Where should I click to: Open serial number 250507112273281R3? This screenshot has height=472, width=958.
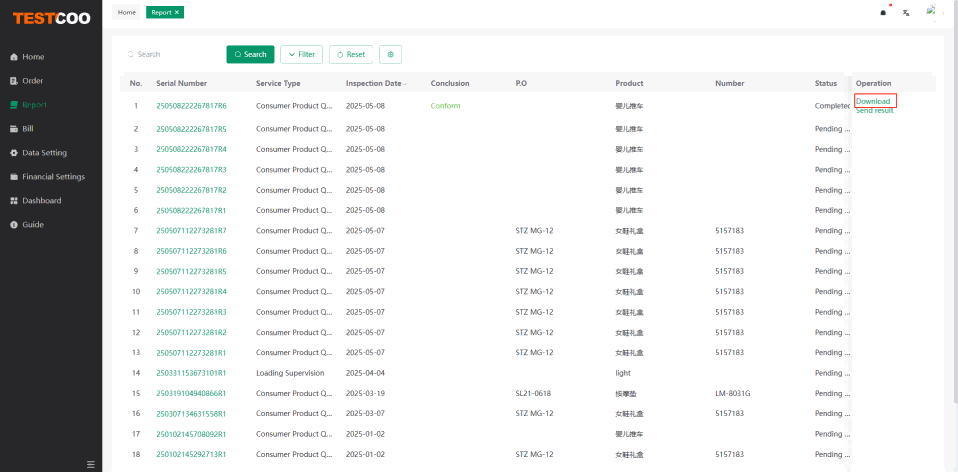click(x=191, y=312)
